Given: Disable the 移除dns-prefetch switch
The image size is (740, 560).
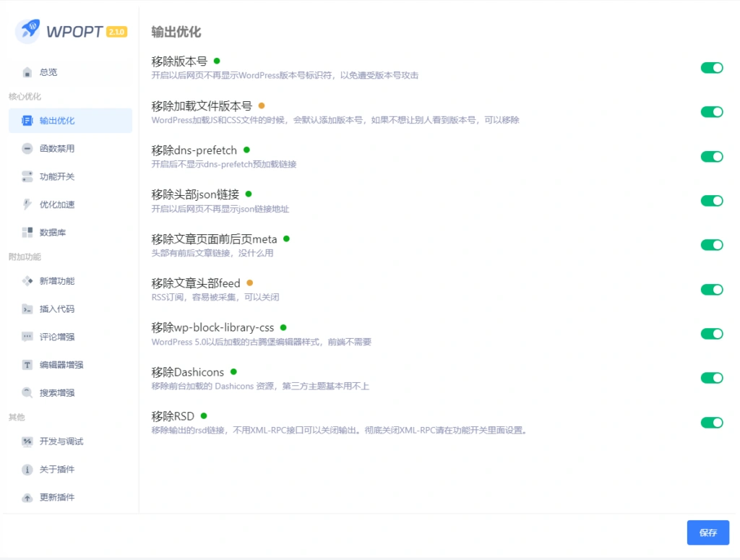Looking at the screenshot, I should [712, 157].
